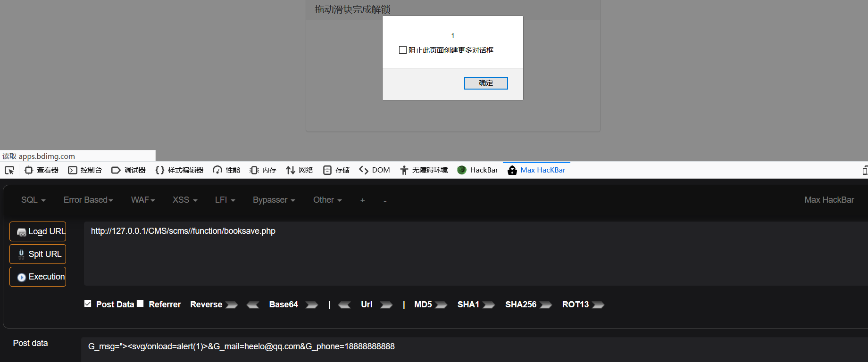Expand the LFI dropdown
Viewport: 868px width, 362px height.
coord(225,200)
